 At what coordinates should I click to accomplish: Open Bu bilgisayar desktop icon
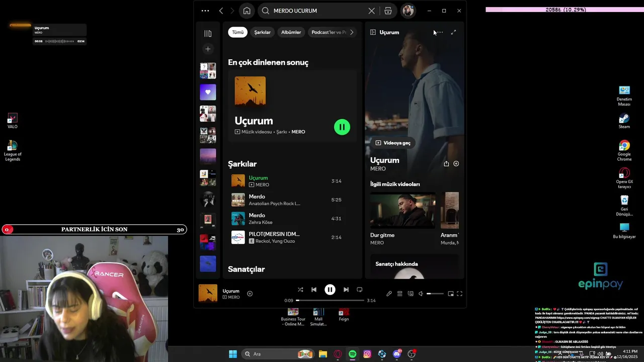tap(624, 231)
